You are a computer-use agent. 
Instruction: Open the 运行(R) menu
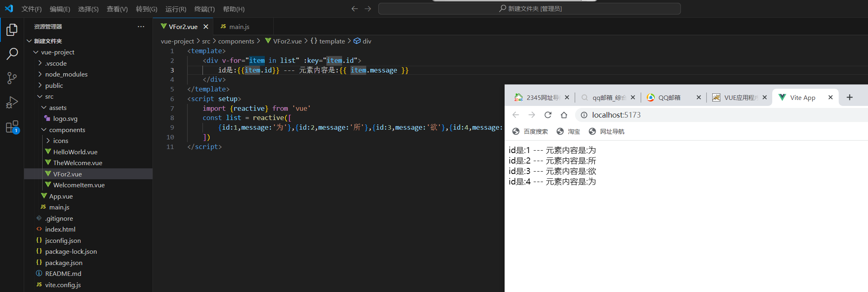[176, 9]
